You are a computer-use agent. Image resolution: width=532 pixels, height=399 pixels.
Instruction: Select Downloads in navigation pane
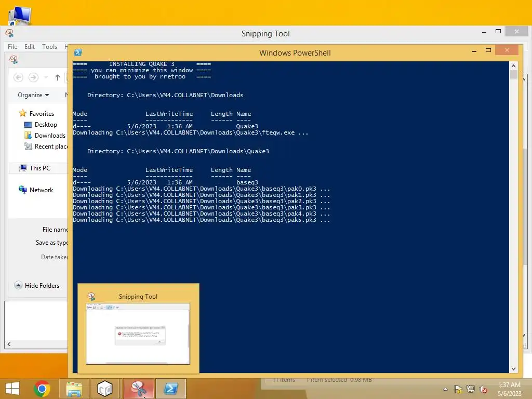(x=45, y=136)
